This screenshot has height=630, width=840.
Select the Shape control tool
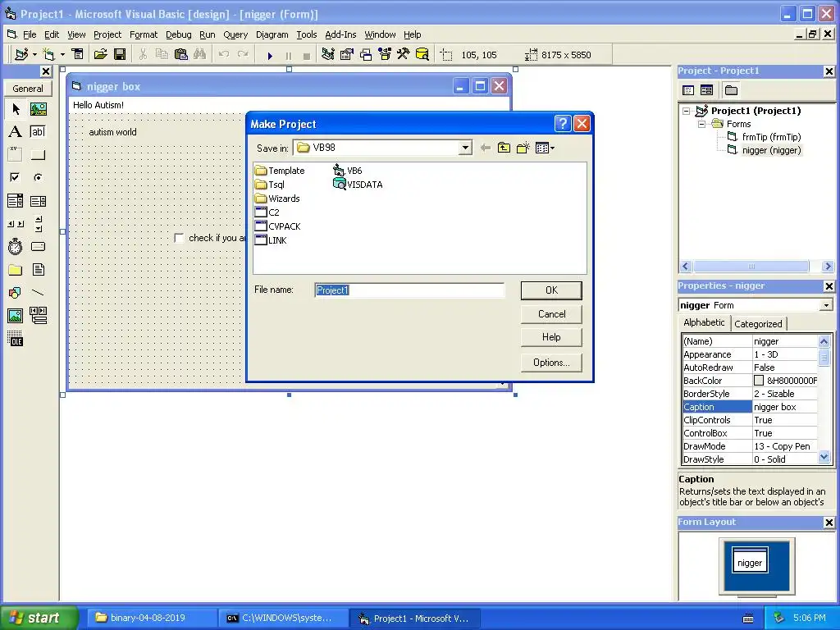(16, 293)
